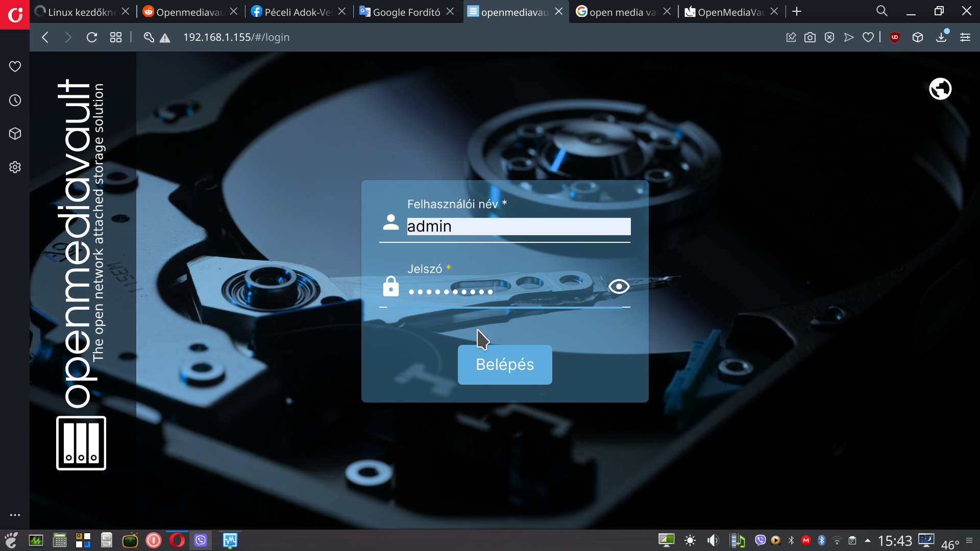Open the tab search magnifier icon

881,11
